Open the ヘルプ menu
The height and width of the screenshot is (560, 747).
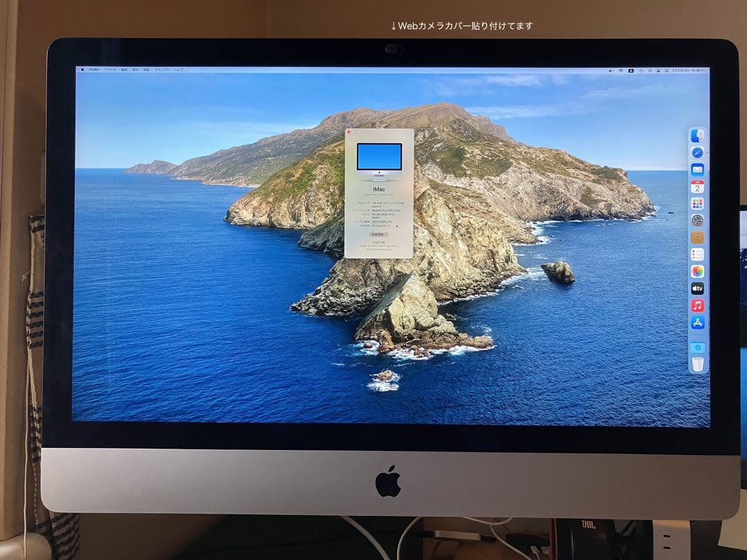pyautogui.click(x=181, y=70)
